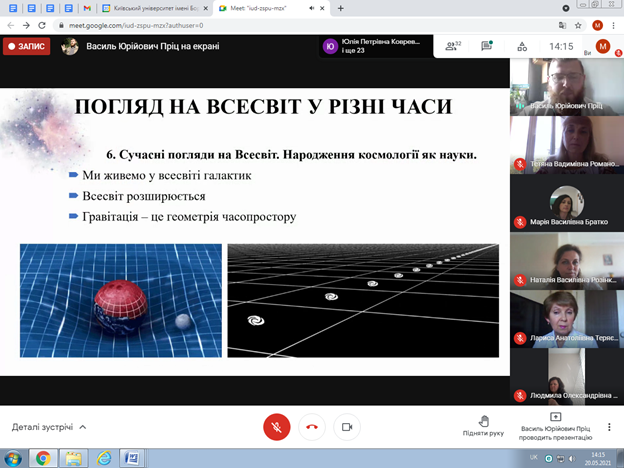The height and width of the screenshot is (468, 624).
Task: Switch to the pinned Gmail tab
Action: tap(87, 8)
